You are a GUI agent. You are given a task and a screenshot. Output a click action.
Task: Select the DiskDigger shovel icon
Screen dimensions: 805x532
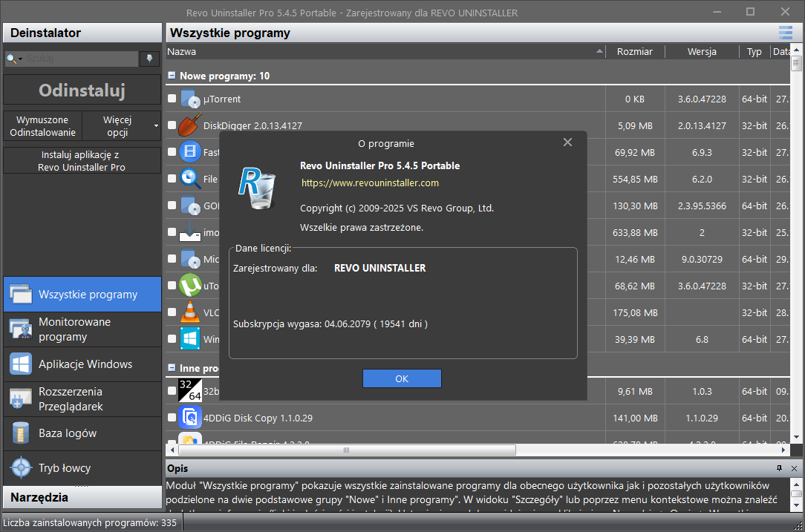point(190,125)
